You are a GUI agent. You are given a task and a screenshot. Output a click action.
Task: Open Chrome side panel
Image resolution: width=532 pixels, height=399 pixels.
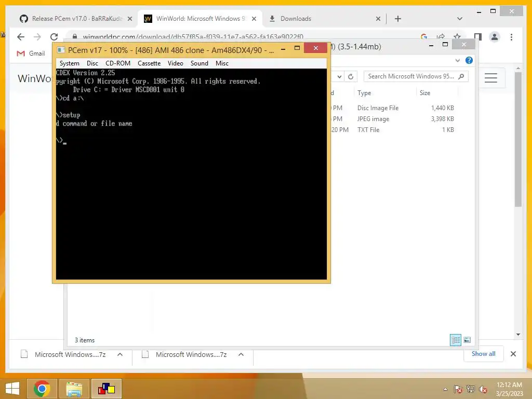(x=478, y=37)
